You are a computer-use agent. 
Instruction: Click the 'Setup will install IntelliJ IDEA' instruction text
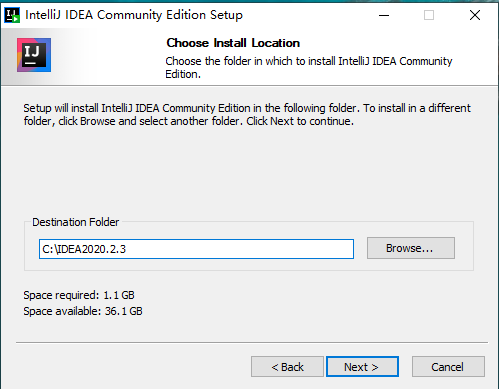pos(247,114)
